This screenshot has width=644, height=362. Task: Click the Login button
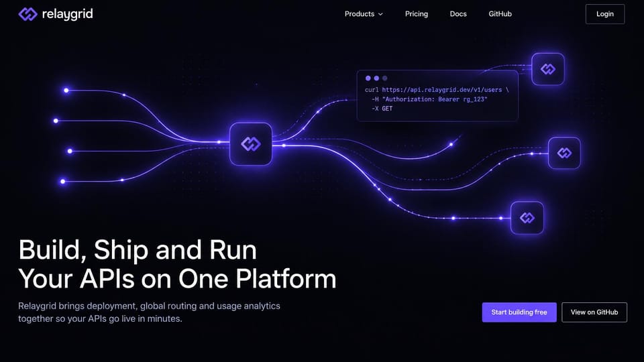[604, 14]
